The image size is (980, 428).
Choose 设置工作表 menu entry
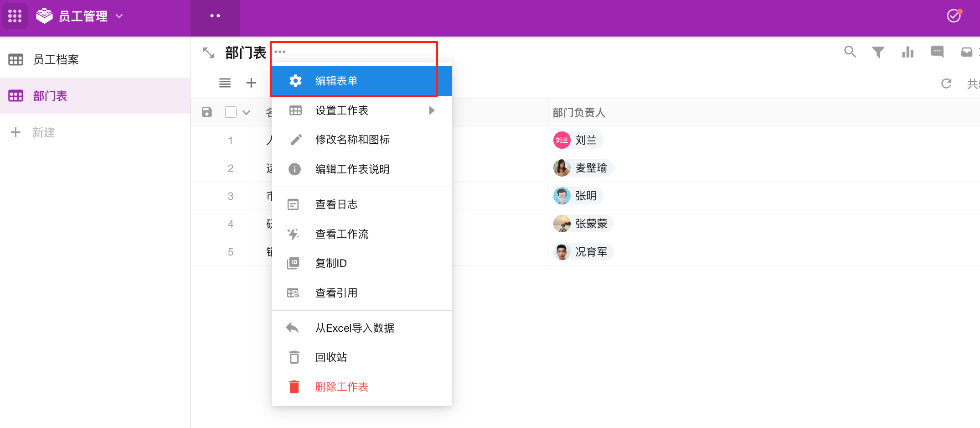pyautogui.click(x=362, y=110)
